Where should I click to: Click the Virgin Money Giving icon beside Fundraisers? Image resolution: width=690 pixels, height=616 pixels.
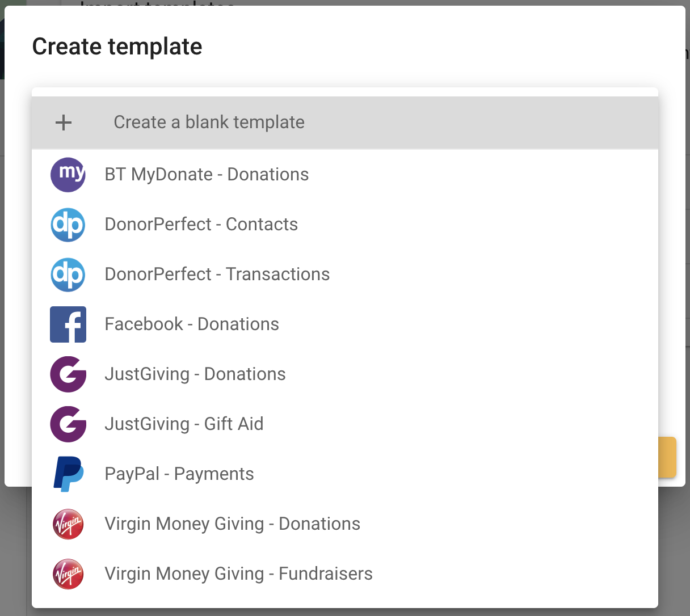tap(68, 573)
